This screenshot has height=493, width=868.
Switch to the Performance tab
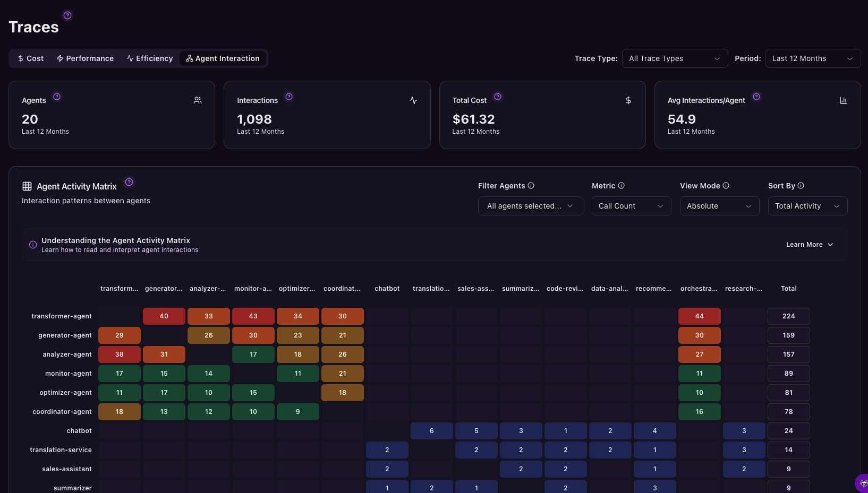pos(85,58)
